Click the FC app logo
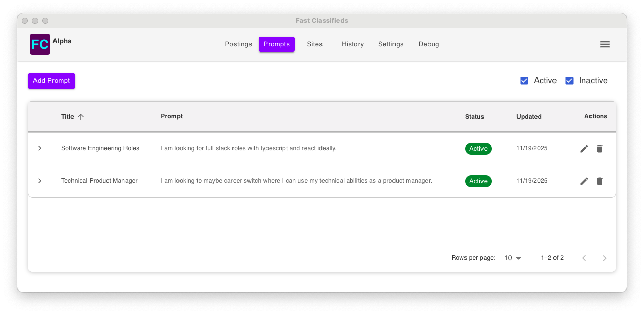The width and height of the screenshot is (644, 314). (40, 44)
